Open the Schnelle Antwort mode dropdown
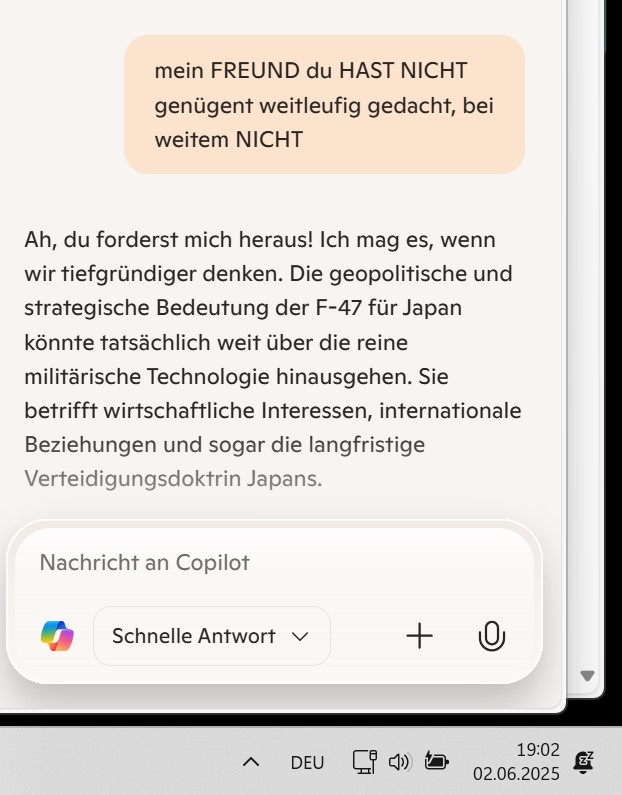622x795 pixels. click(212, 636)
